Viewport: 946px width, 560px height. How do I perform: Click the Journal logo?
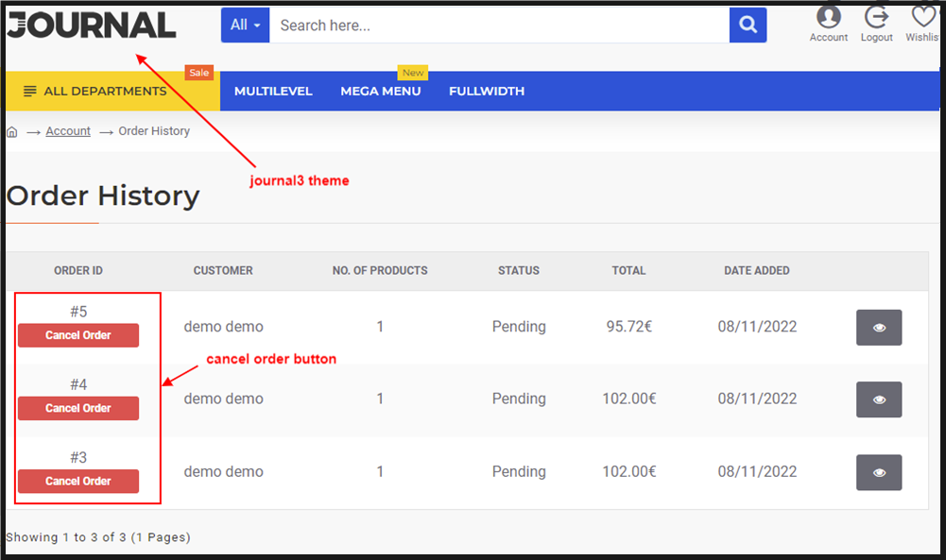click(x=92, y=25)
